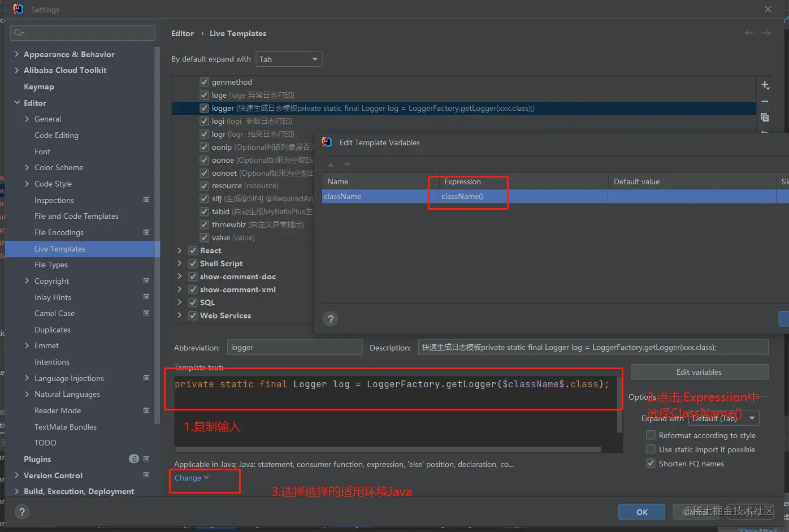Expand the React template group
This screenshot has height=532, width=789.
(180, 250)
